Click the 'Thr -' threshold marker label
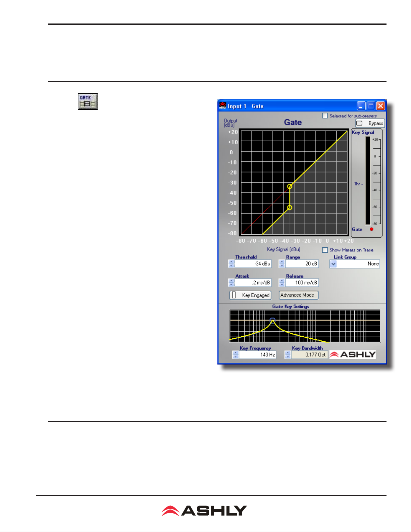 pos(358,184)
